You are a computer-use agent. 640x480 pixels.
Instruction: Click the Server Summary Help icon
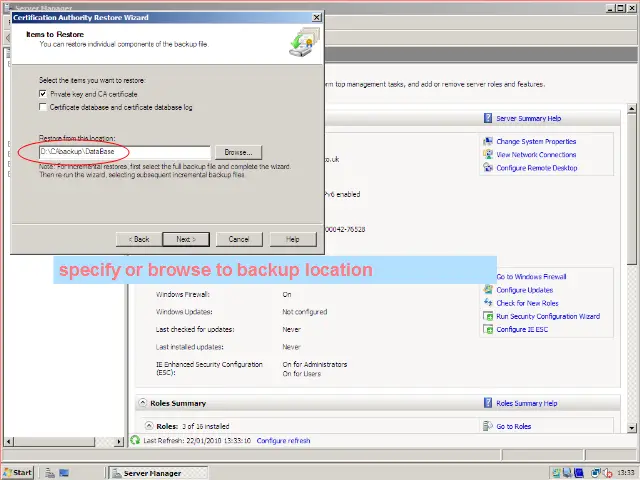click(x=488, y=118)
